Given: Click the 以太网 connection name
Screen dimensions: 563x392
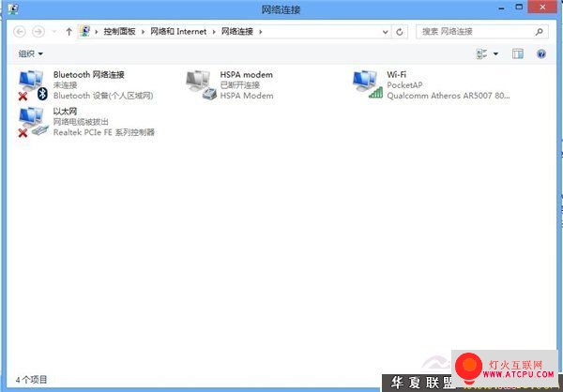Looking at the screenshot, I should [65, 112].
